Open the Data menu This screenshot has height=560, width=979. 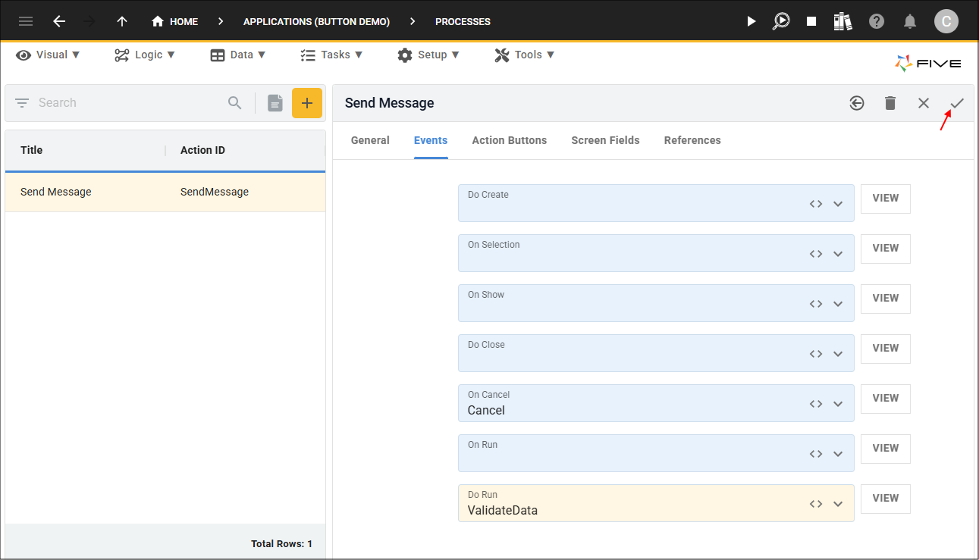click(238, 55)
